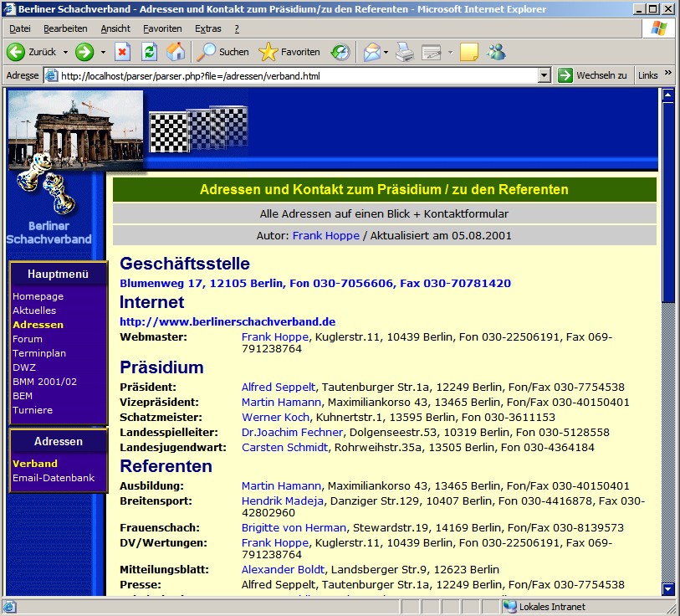Open the Email-Datenbank sidebar link

tap(54, 478)
